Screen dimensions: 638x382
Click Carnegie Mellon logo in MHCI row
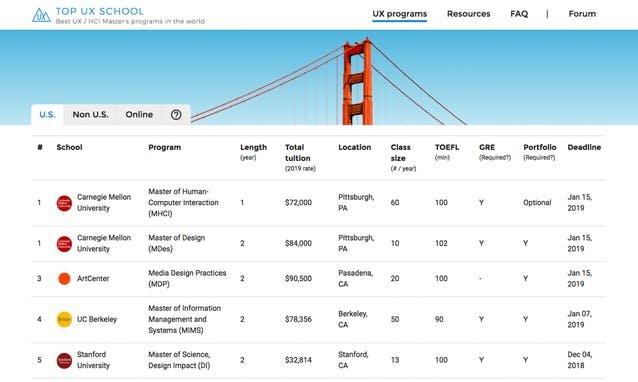64,203
